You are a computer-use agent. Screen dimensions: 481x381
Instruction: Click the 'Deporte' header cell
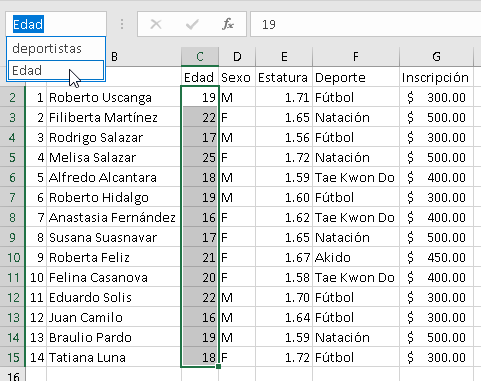(356, 77)
